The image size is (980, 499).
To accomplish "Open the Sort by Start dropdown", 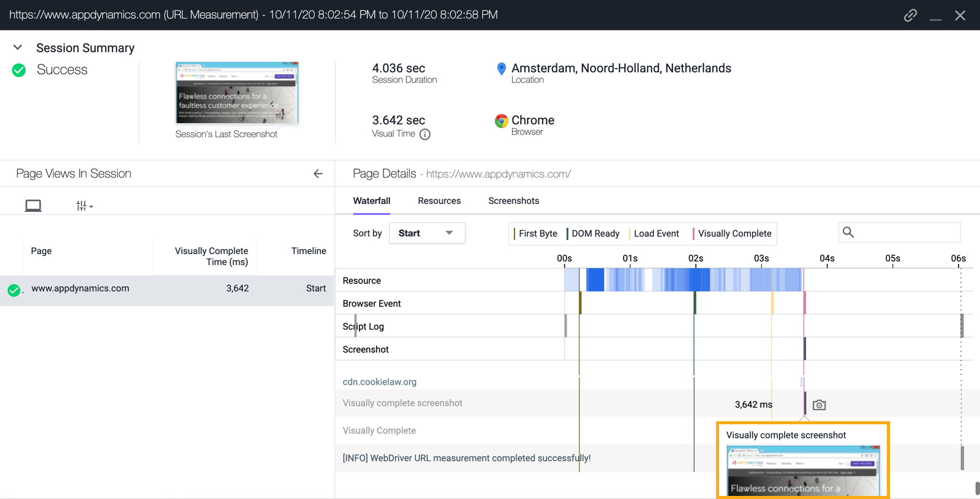I will tap(427, 233).
